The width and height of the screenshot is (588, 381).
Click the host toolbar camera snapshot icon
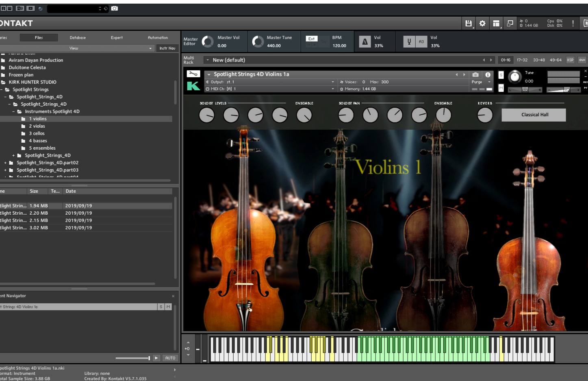point(115,9)
